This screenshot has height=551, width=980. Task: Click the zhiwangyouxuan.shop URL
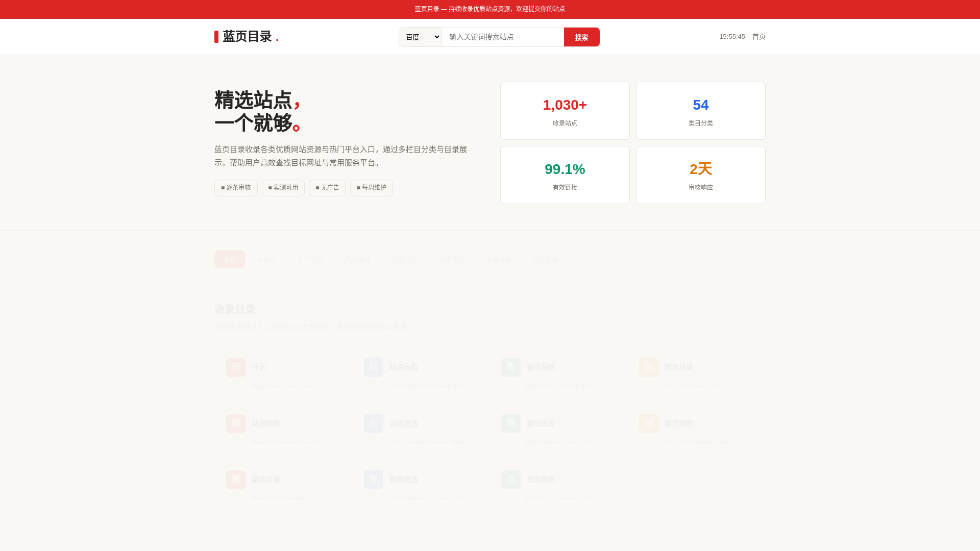[425, 498]
